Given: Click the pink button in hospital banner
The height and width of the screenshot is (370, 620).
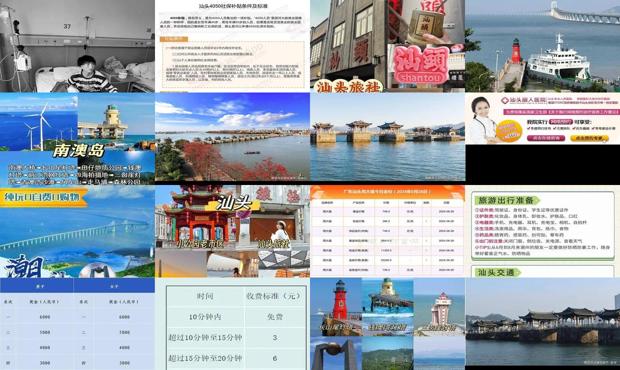Looking at the screenshot, I should coord(546,138).
